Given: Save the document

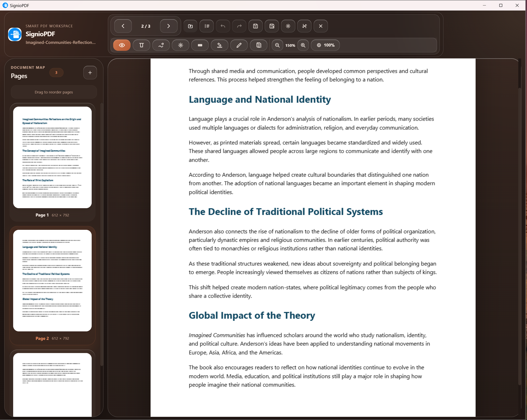Looking at the screenshot, I should click(x=255, y=26).
